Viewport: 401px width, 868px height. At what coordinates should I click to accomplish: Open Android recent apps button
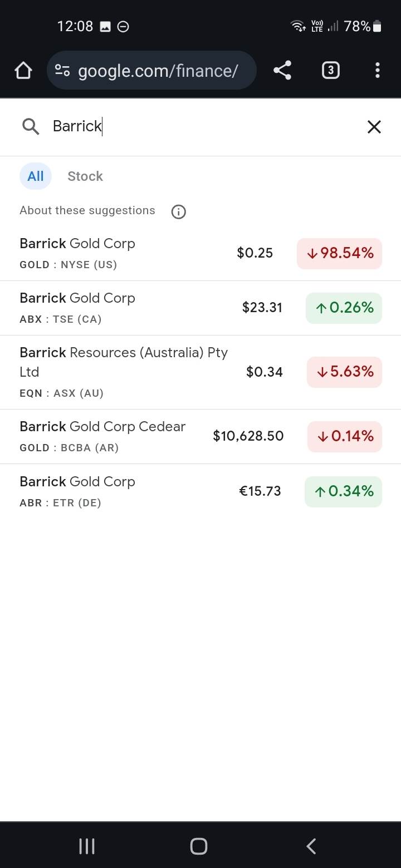87,846
